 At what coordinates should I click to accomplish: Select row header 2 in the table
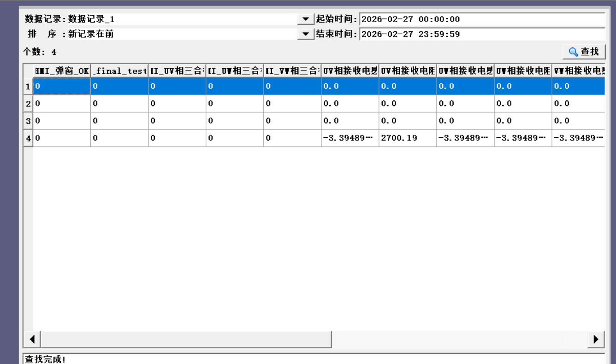[28, 104]
